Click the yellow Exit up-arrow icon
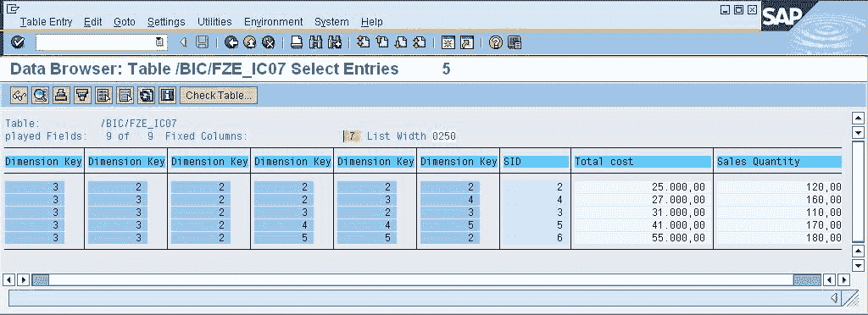This screenshot has width=868, height=315. [x=250, y=42]
